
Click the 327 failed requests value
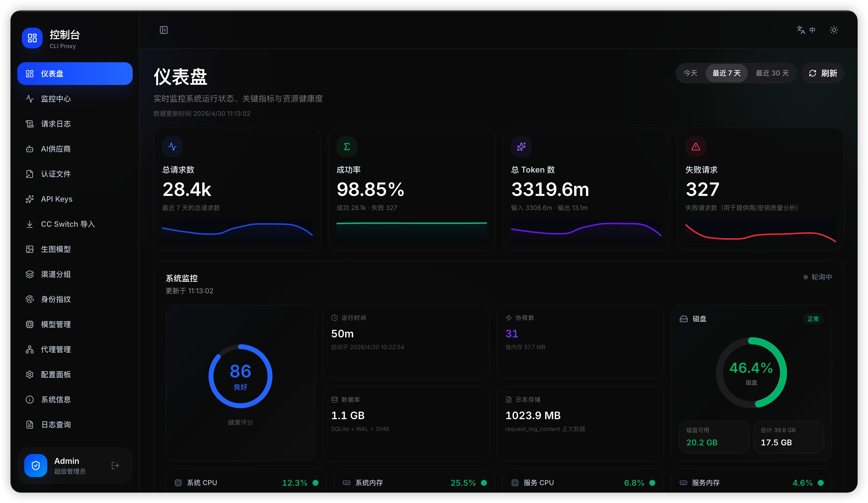702,190
